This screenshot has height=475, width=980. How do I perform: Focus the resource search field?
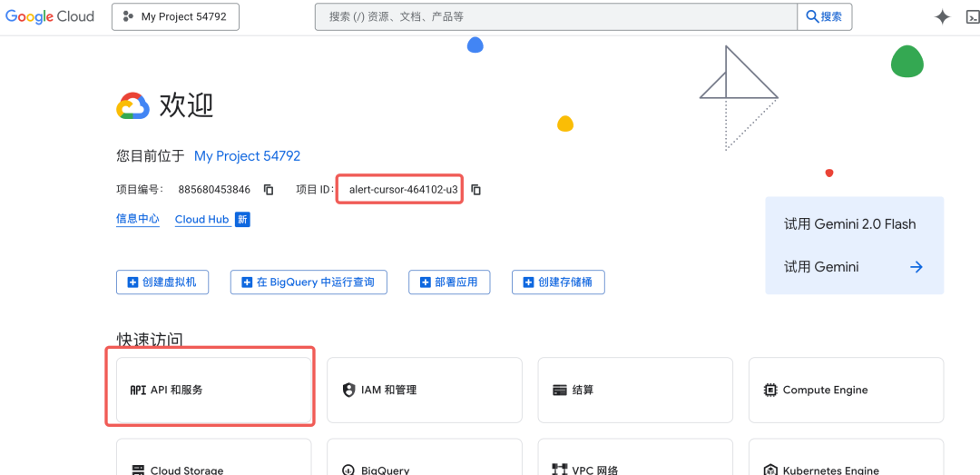coord(555,17)
